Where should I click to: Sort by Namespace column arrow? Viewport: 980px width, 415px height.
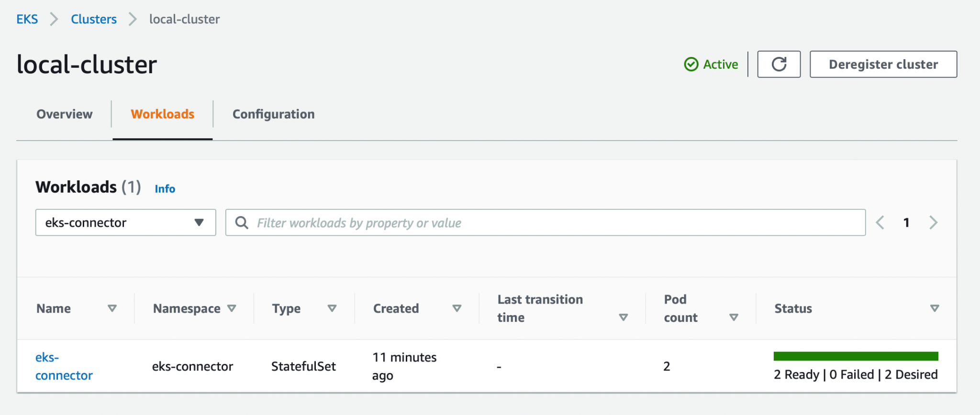tap(232, 308)
